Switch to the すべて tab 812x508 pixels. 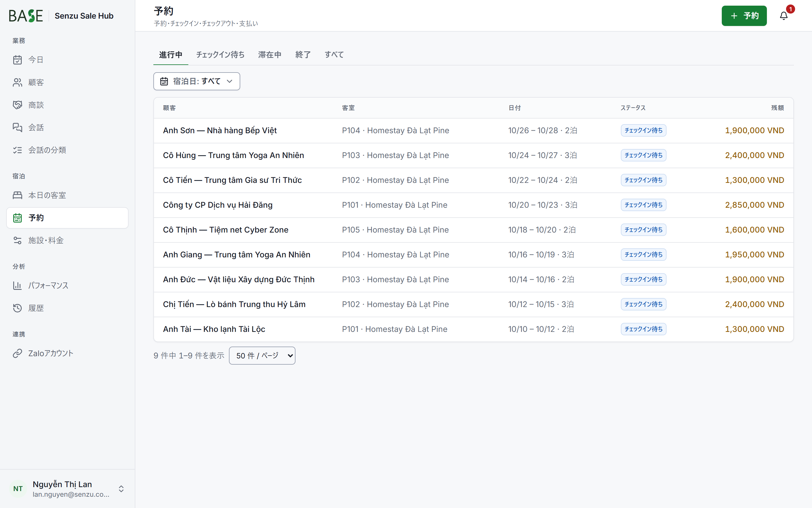pyautogui.click(x=334, y=55)
